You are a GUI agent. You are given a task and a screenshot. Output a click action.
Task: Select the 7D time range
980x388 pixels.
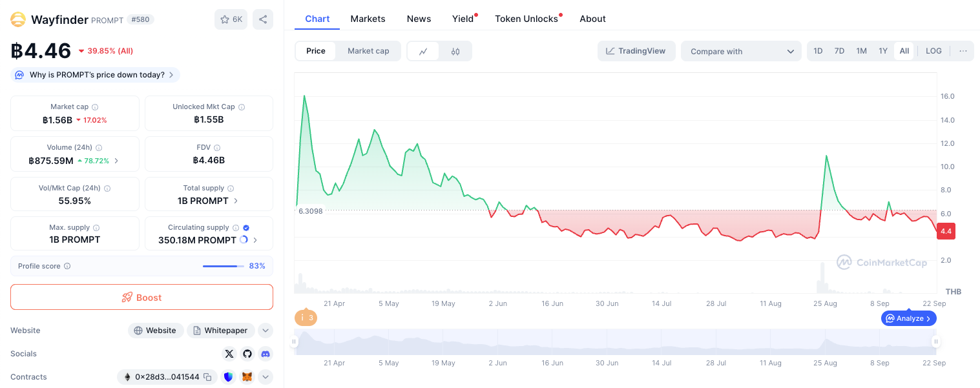[839, 51]
